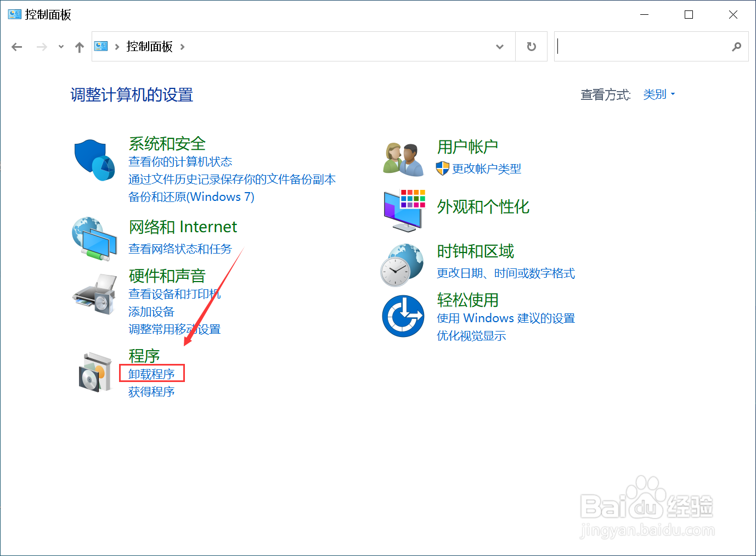This screenshot has width=756, height=556.
Task: Close the Control Panel window
Action: (733, 15)
